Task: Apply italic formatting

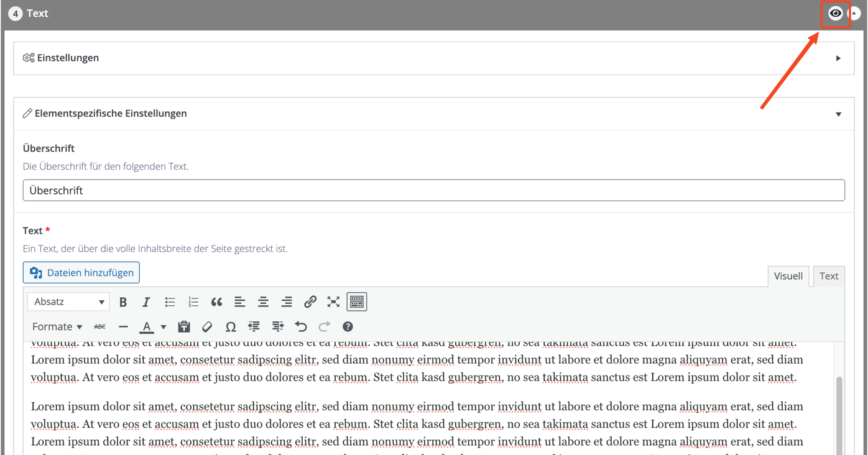Action: tap(146, 302)
